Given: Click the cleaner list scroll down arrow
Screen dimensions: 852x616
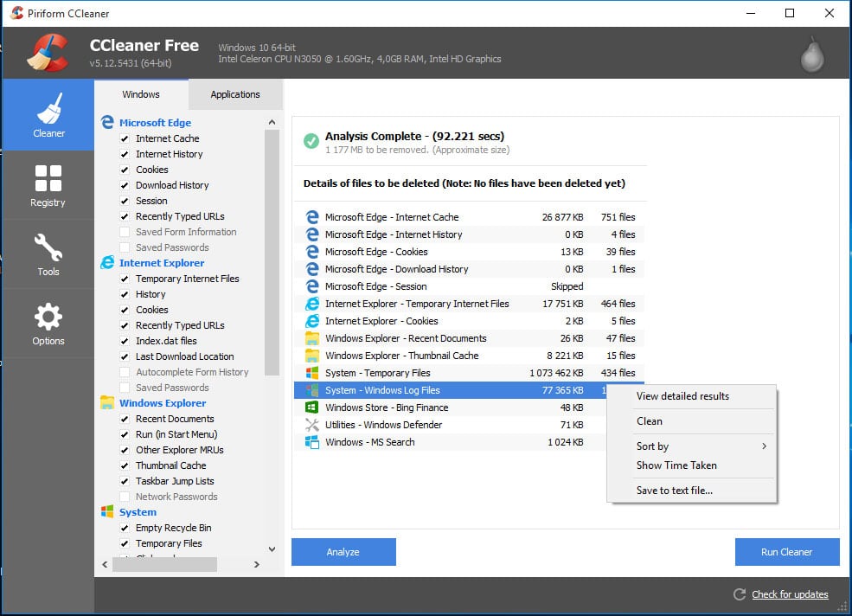Looking at the screenshot, I should point(272,549).
